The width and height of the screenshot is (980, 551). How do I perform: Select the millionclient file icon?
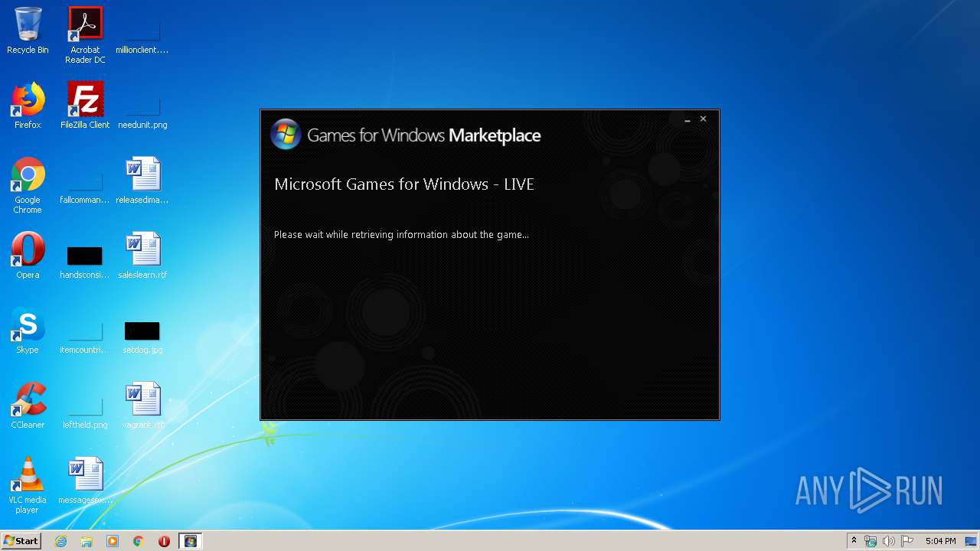[142, 31]
